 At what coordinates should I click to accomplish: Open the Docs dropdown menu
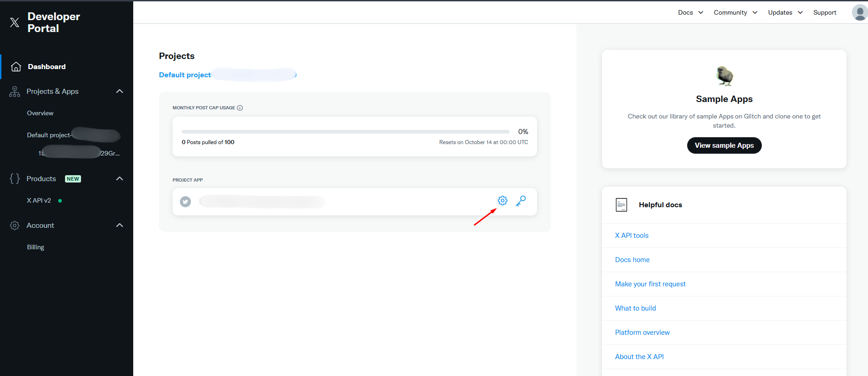[690, 12]
